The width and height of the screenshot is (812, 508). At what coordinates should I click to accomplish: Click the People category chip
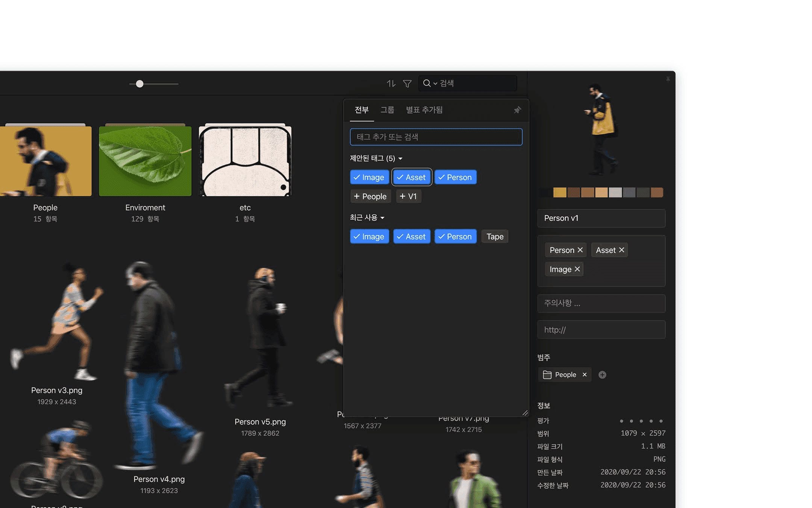[x=565, y=375]
